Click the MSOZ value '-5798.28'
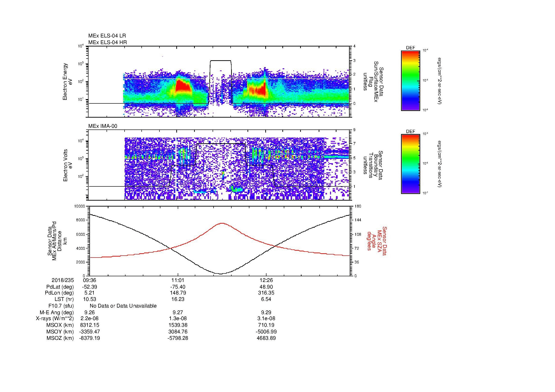Viewport: 555px width, 392px height. click(178, 338)
